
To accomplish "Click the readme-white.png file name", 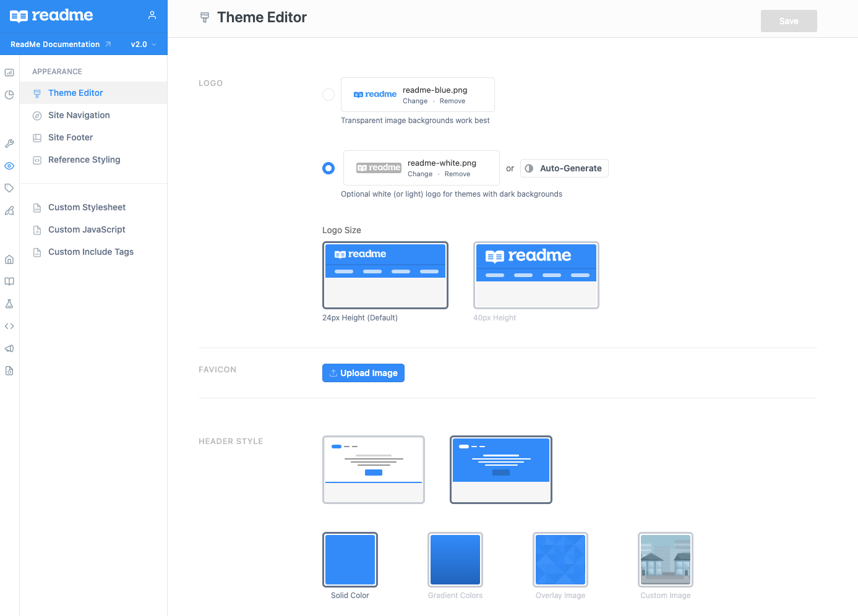I will tap(442, 163).
